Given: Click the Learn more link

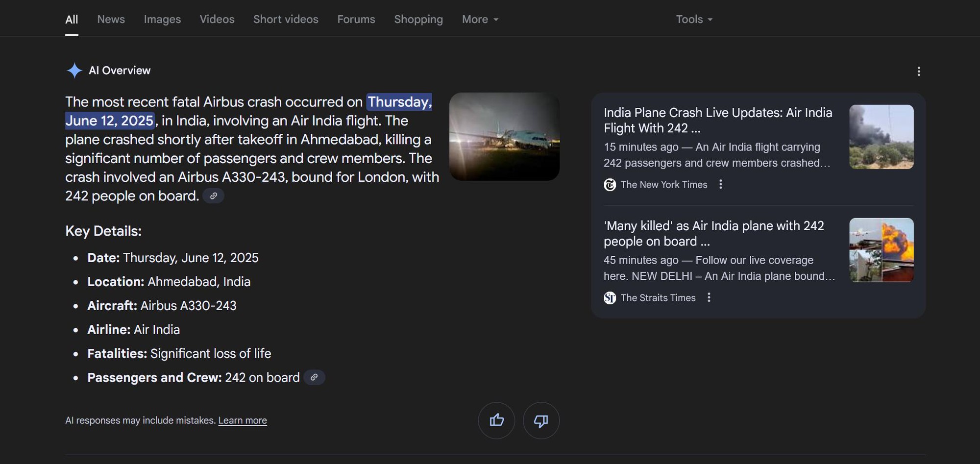Looking at the screenshot, I should coord(243,420).
